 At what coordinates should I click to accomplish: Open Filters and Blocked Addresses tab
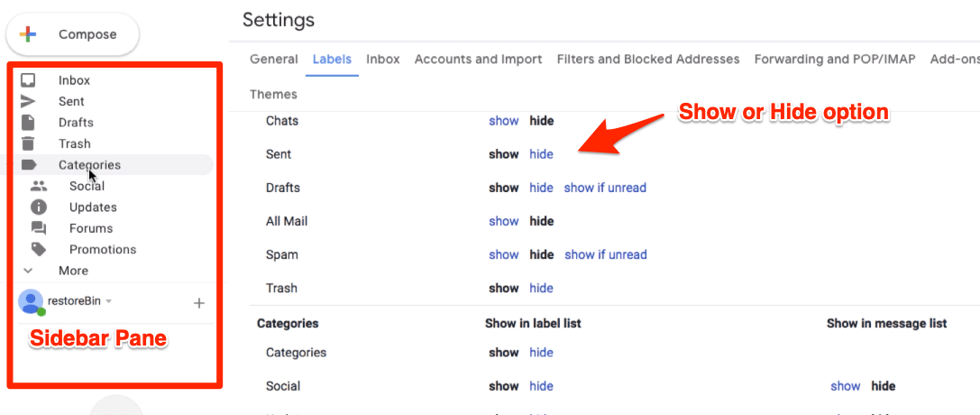(648, 60)
